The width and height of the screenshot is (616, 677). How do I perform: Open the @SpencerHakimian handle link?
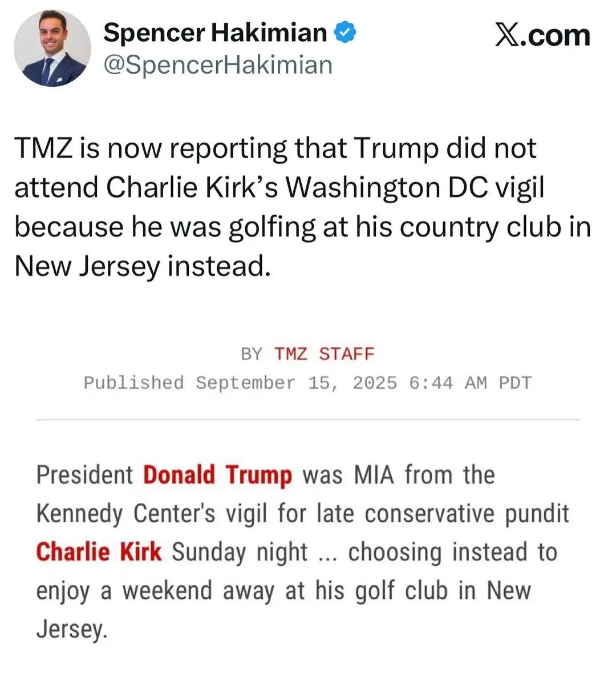[x=217, y=65]
